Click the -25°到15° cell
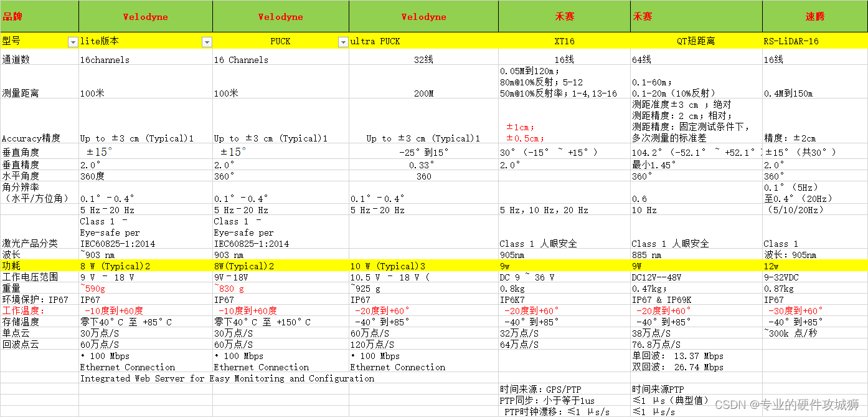The height and width of the screenshot is (417, 868). click(423, 151)
